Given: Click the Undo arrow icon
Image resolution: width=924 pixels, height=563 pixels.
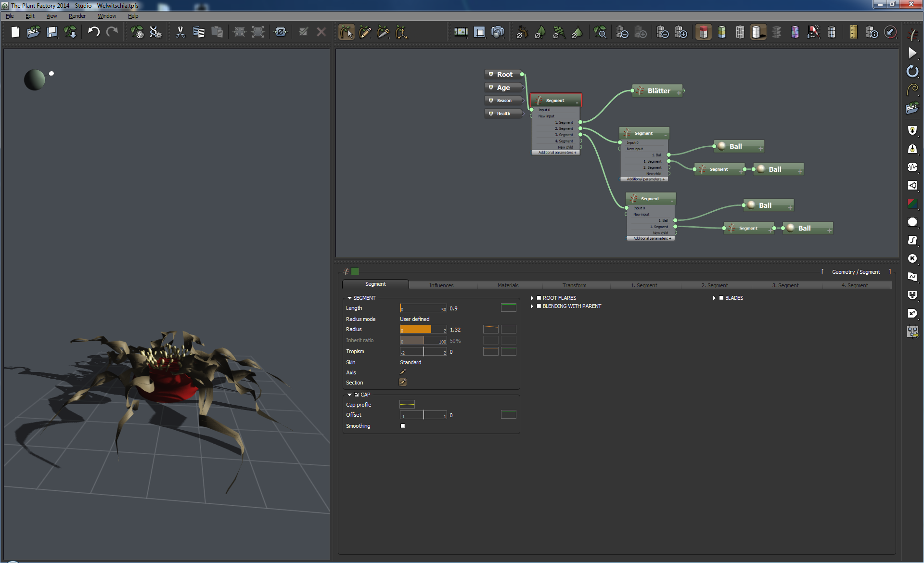Looking at the screenshot, I should click(x=93, y=32).
